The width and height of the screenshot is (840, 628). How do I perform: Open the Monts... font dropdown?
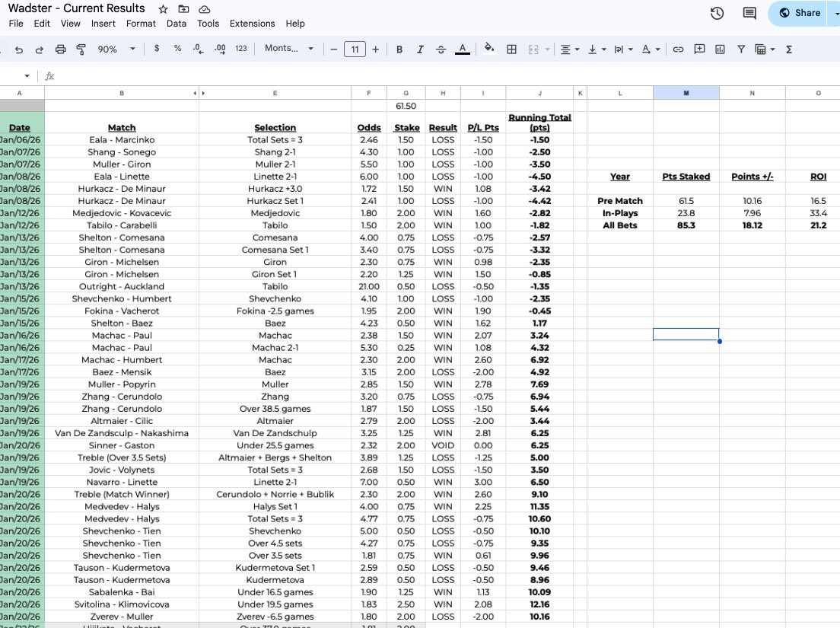tap(289, 48)
